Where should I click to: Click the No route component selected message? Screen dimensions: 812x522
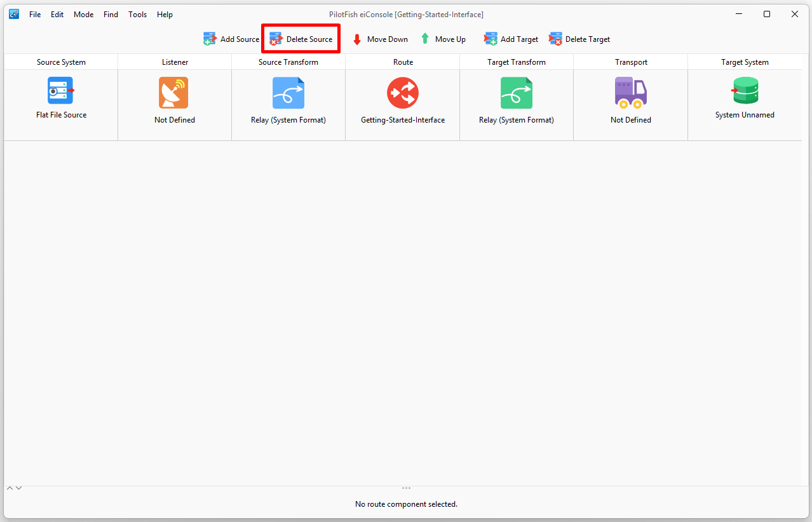[406, 504]
